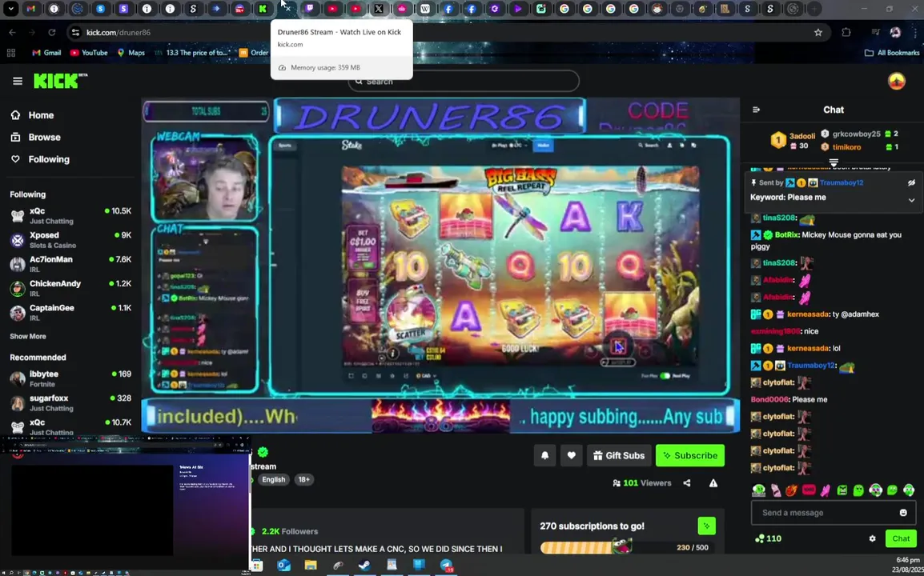Insert the first green headphones emote
924x576 pixels.
[x=758, y=490]
